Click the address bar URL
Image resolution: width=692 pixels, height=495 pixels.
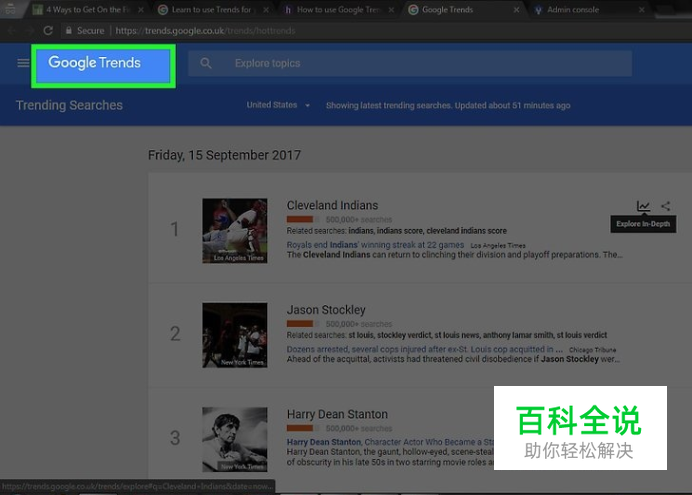click(x=205, y=30)
